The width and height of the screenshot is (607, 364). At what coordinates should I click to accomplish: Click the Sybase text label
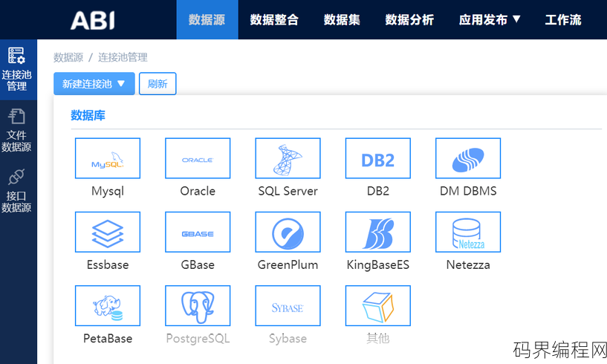[x=288, y=339]
